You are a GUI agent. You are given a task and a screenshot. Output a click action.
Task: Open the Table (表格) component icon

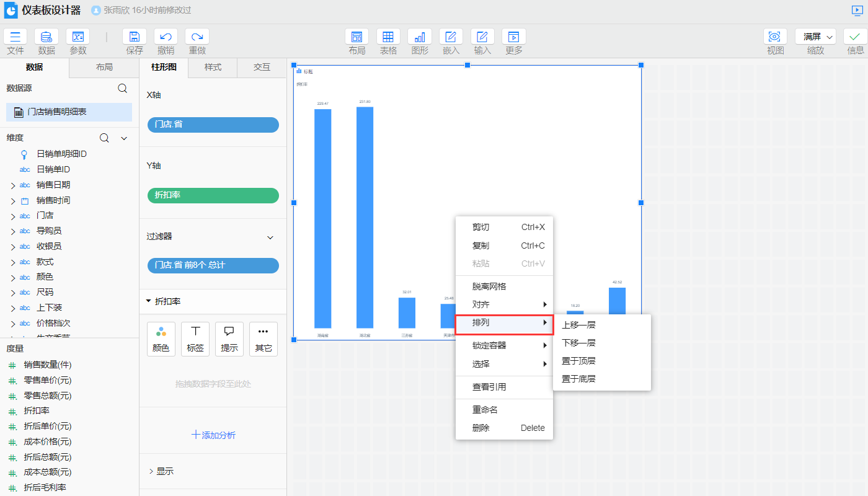click(x=388, y=37)
